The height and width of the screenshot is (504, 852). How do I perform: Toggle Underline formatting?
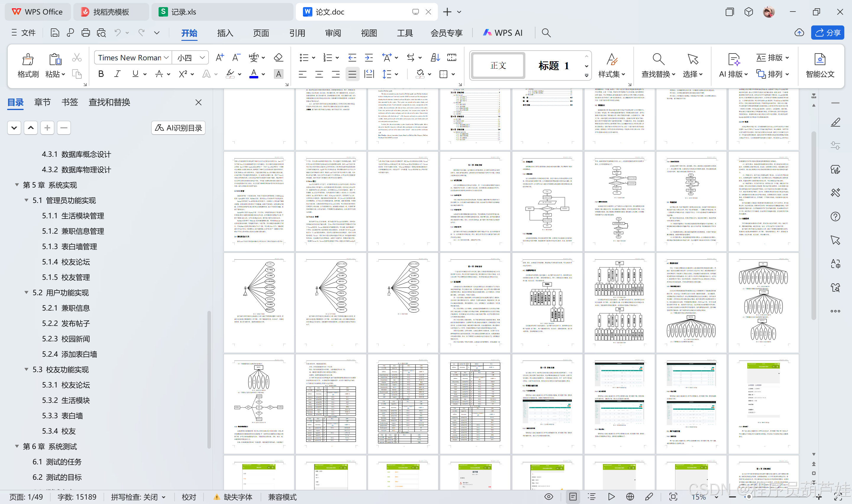pos(135,74)
